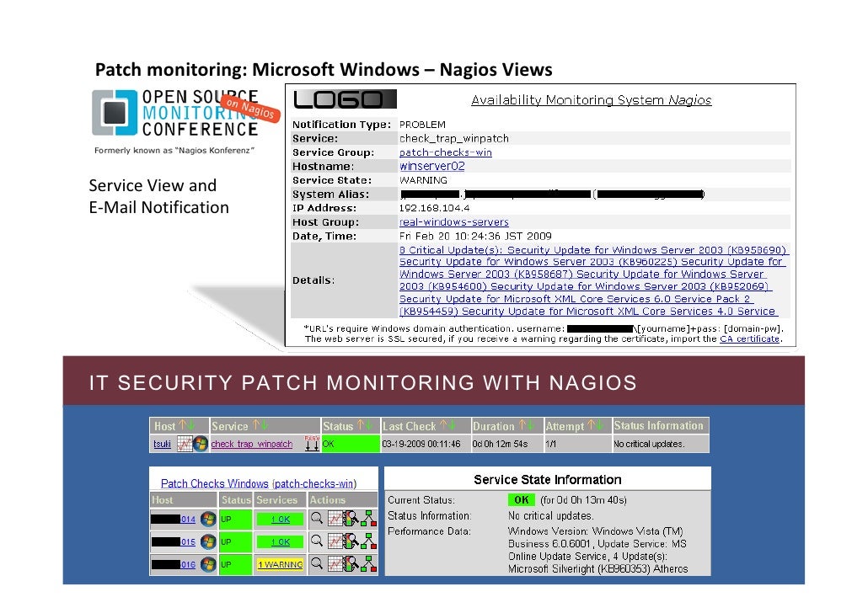Viewport: 868px width, 613px height.
Task: Select the IP address 192.168.104.4
Action: (x=435, y=208)
